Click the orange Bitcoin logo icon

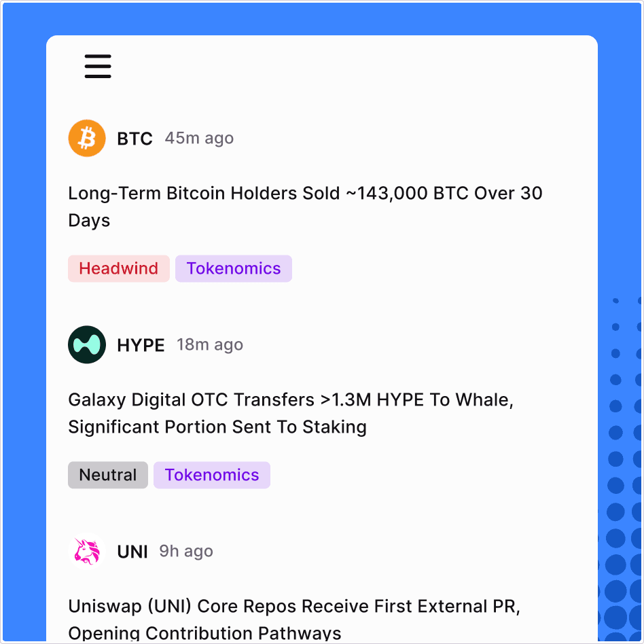87,139
